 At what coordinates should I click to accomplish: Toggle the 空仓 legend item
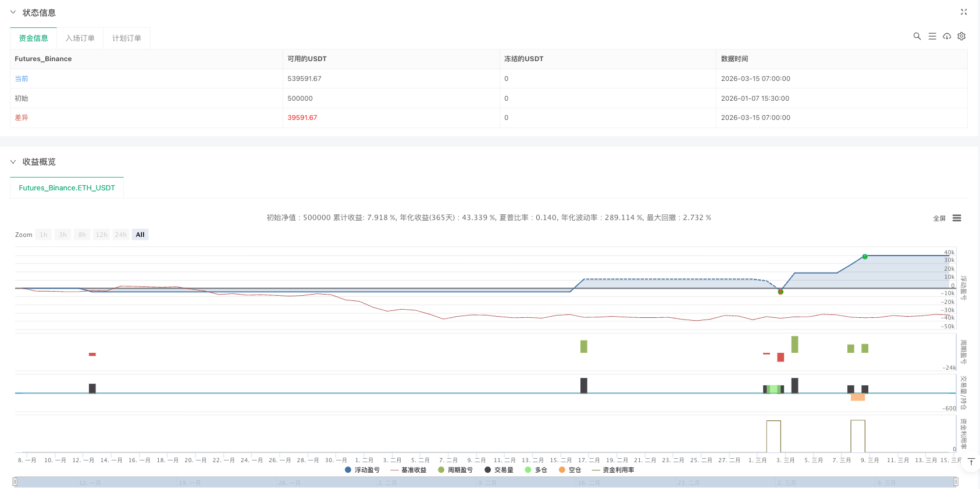click(570, 470)
